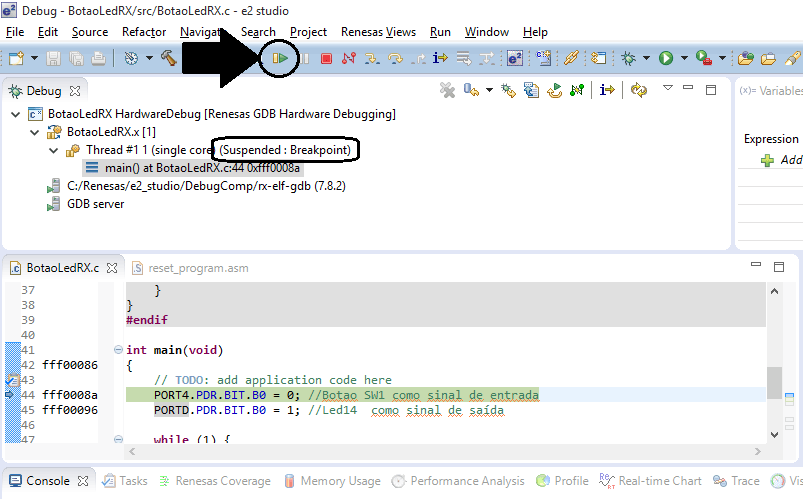The width and height of the screenshot is (803, 499).
Task: Open the External Tools dropdown arrow
Action: tap(722, 58)
